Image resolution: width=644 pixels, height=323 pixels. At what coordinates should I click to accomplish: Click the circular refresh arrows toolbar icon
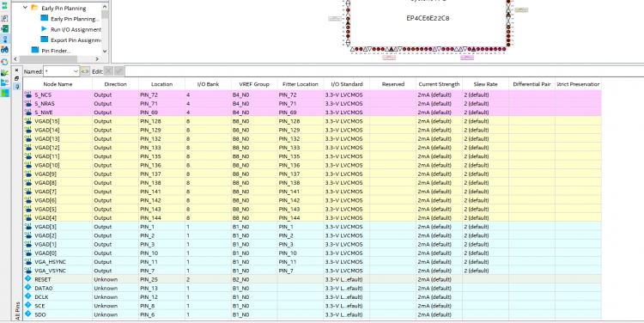[x=4, y=62]
